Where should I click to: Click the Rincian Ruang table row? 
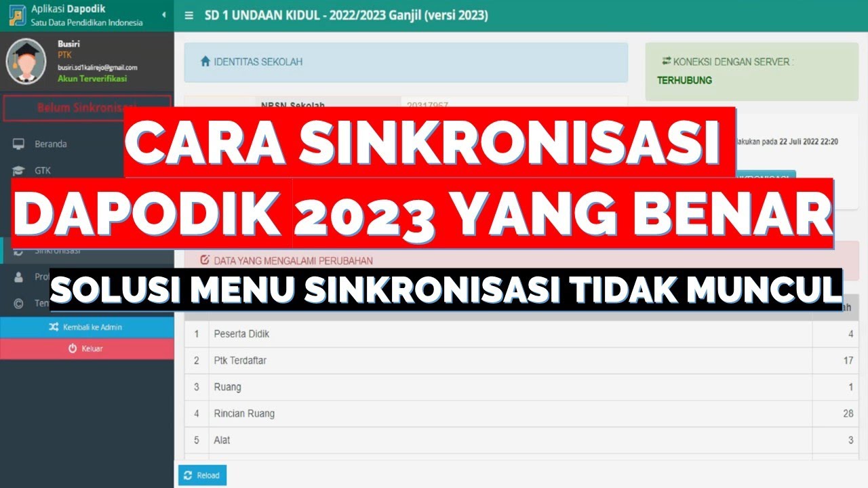521,413
